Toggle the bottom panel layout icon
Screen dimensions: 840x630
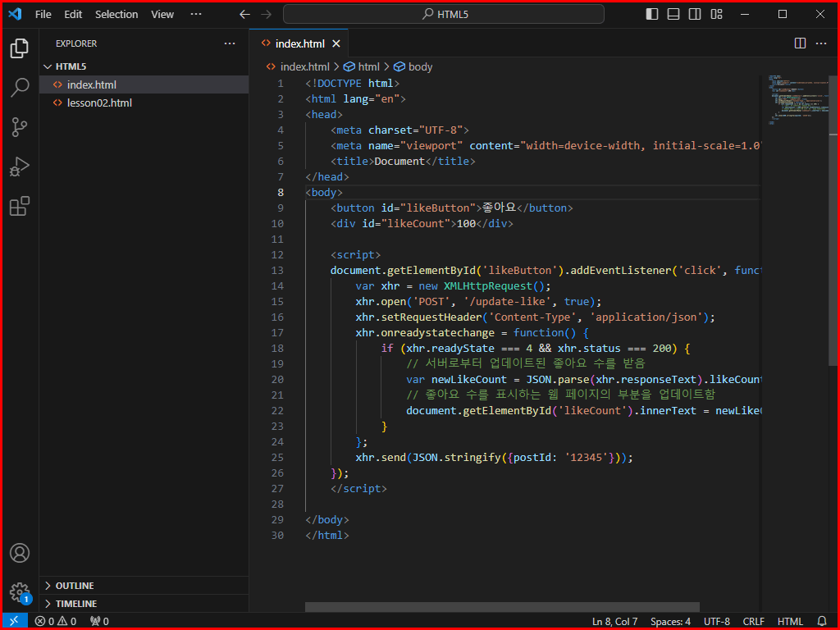(x=673, y=14)
